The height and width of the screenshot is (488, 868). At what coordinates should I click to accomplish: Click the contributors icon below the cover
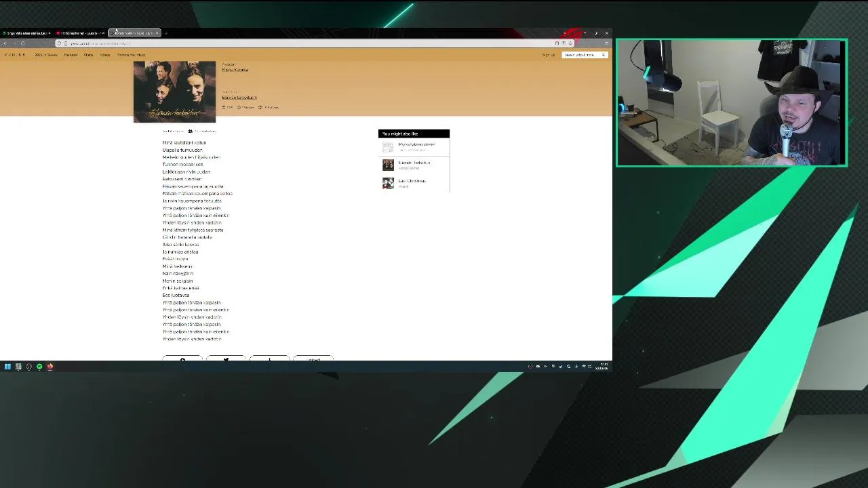pos(191,131)
